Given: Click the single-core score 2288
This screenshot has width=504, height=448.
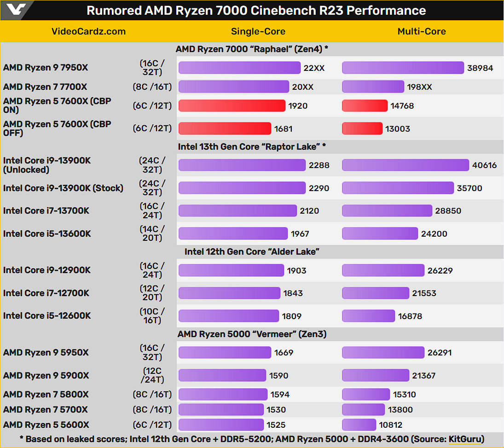Looking at the screenshot, I should click(x=319, y=165).
